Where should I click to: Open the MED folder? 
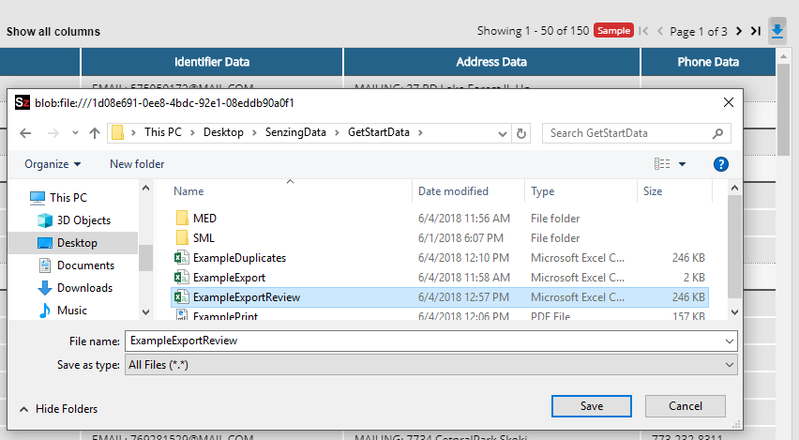(204, 218)
